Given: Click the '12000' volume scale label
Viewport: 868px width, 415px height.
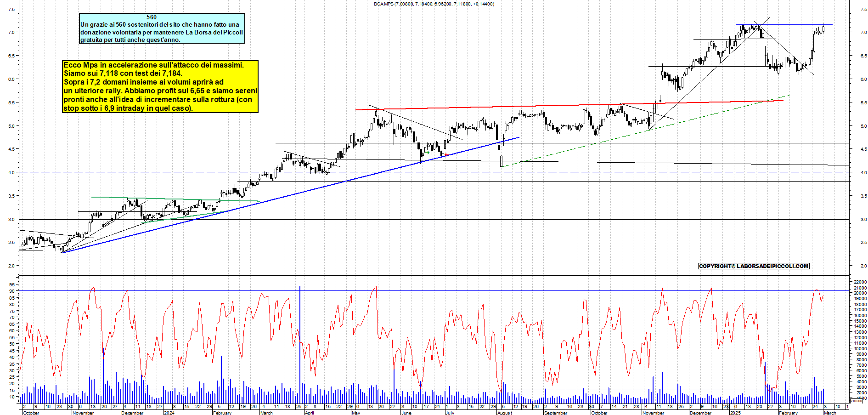Looking at the screenshot, I should [x=860, y=337].
